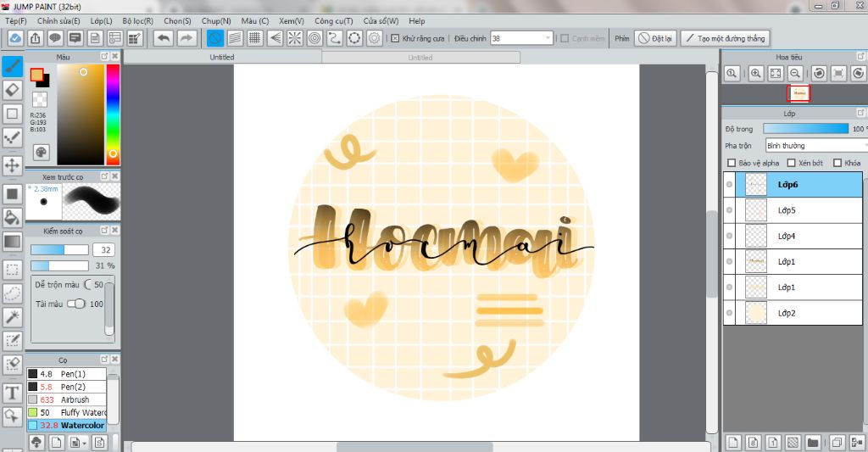Click the rainbow hue bar

113,114
